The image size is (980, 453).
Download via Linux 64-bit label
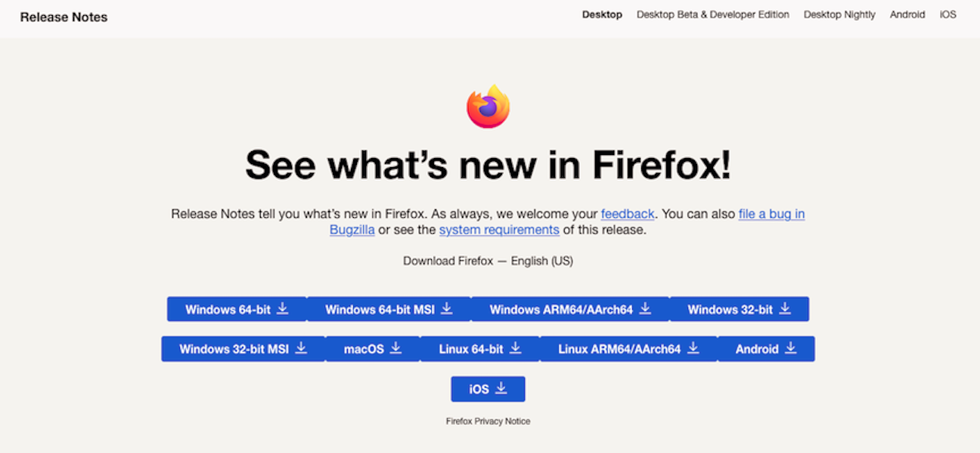coord(471,349)
